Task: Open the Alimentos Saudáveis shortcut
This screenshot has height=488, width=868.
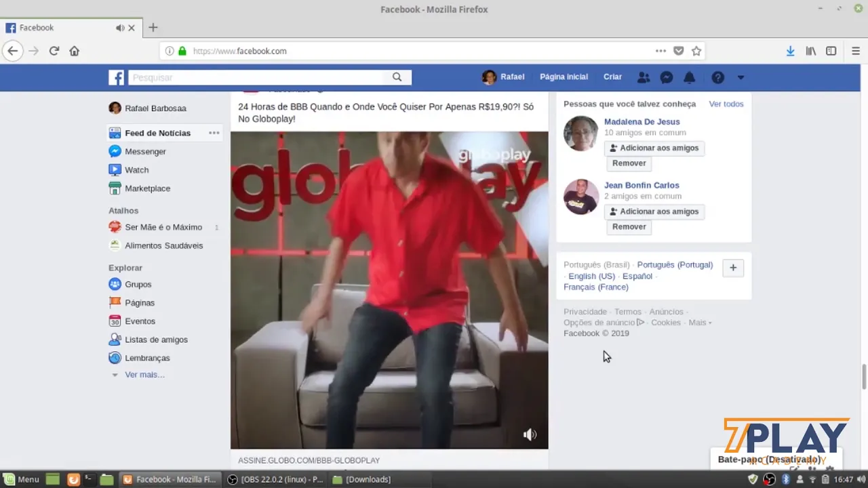Action: [x=156, y=245]
